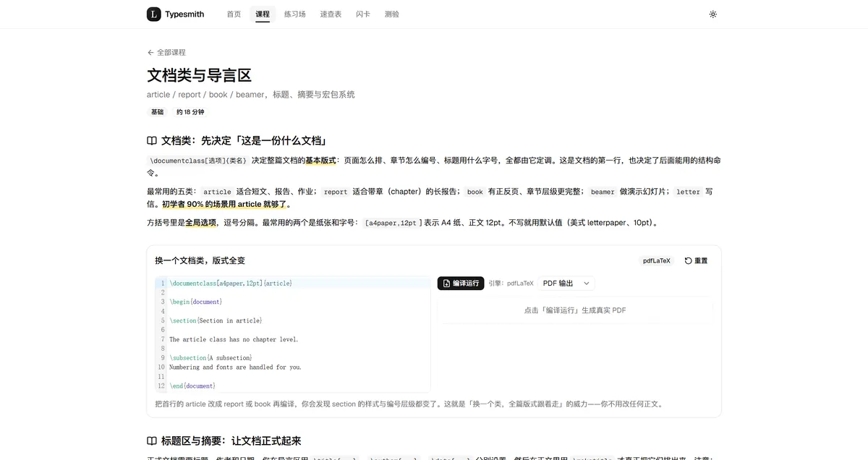Viewport: 868px width, 460px height.
Task: Click the highlighted 全局选项 text
Action: (x=201, y=223)
